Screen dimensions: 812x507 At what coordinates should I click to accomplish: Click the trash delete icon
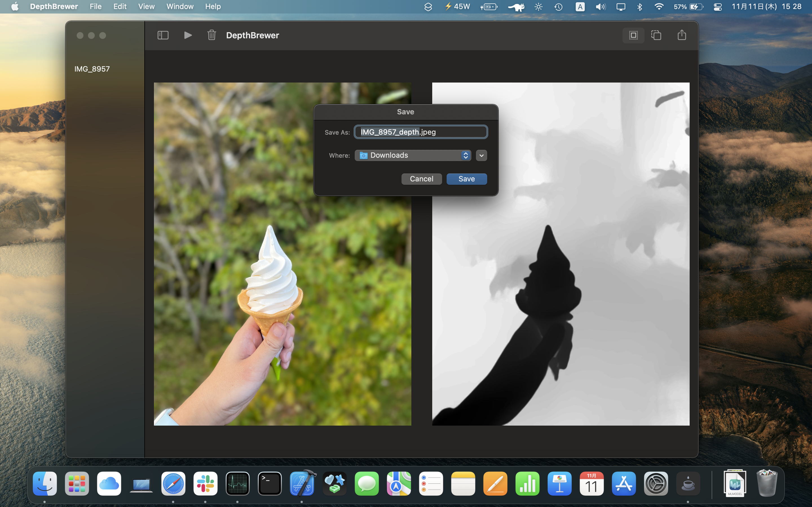211,35
